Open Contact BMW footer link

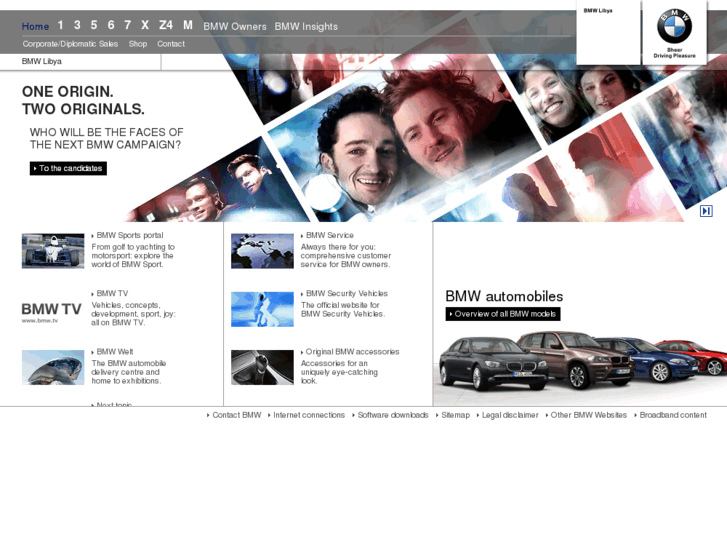[234, 415]
